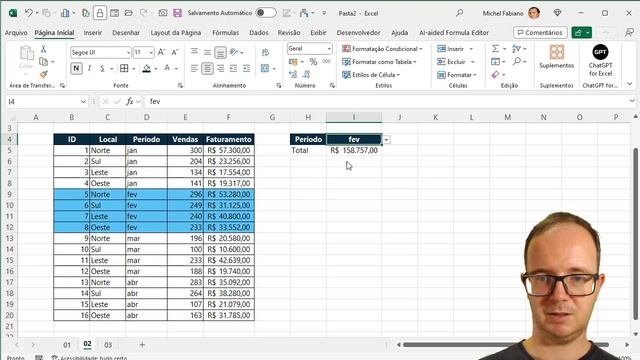Open the Geral number format dropdown
The image size is (640, 360).
[329, 49]
